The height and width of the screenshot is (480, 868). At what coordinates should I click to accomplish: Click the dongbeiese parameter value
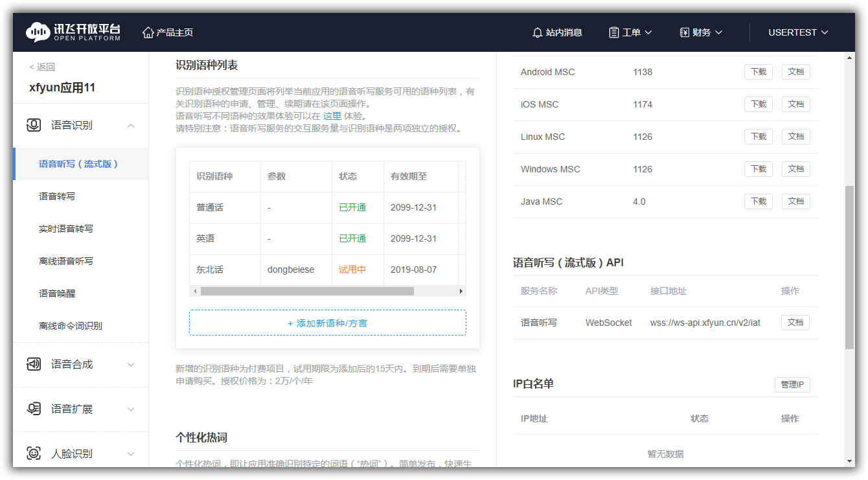(x=291, y=269)
